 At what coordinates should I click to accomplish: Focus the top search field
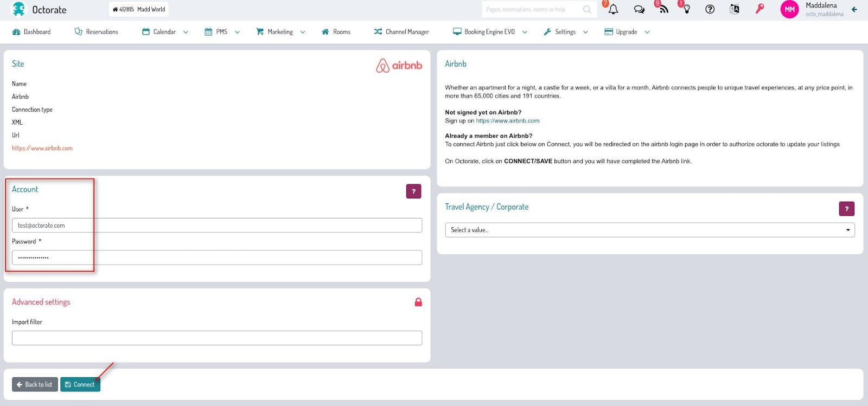[534, 9]
